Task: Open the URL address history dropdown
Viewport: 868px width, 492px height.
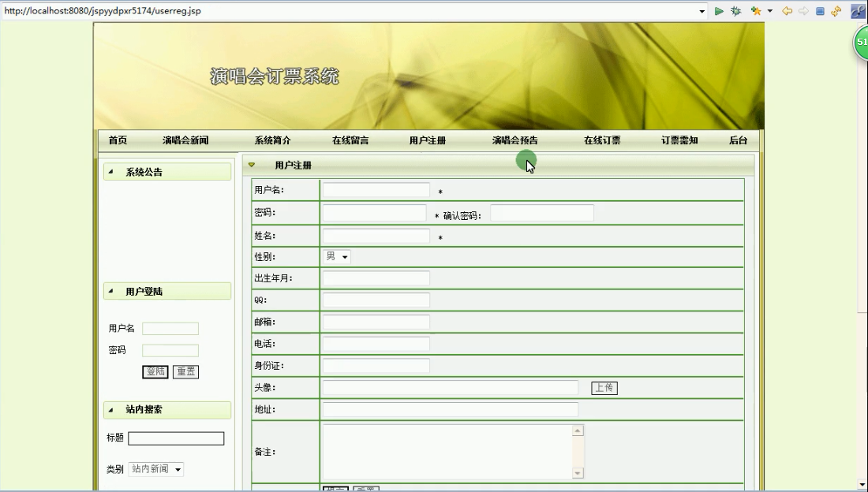Action: (x=702, y=11)
